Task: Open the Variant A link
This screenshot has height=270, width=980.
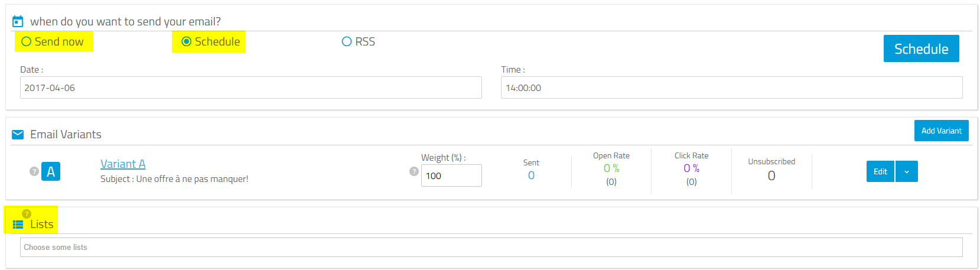Action: tap(123, 164)
